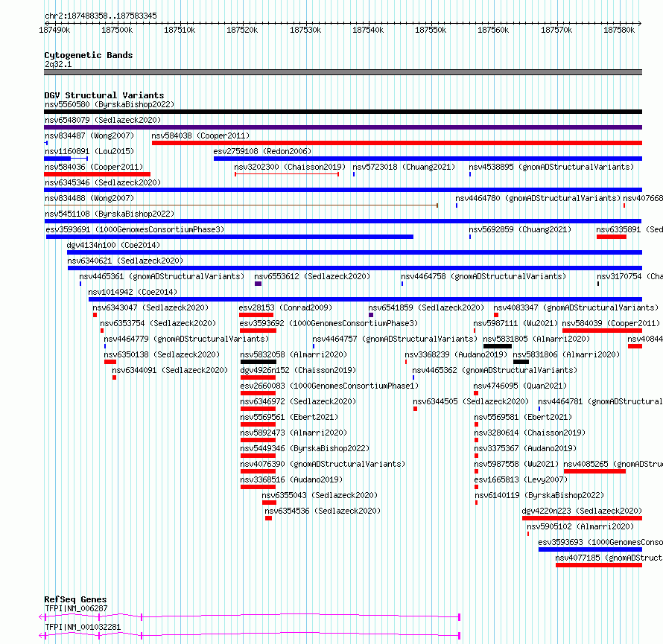Click nsv5987111 (Wu2021) label
663x644 pixels.
click(x=516, y=323)
